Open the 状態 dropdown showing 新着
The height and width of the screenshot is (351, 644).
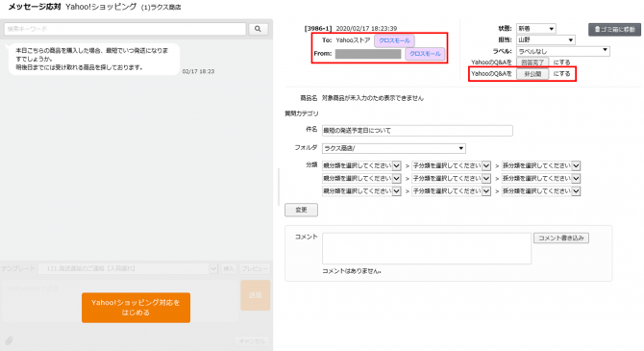point(536,28)
